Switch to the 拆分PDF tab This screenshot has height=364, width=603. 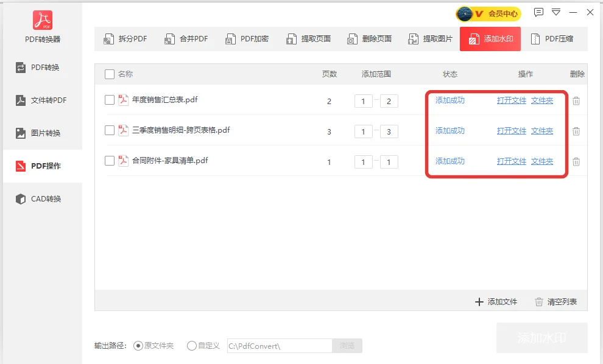[125, 39]
